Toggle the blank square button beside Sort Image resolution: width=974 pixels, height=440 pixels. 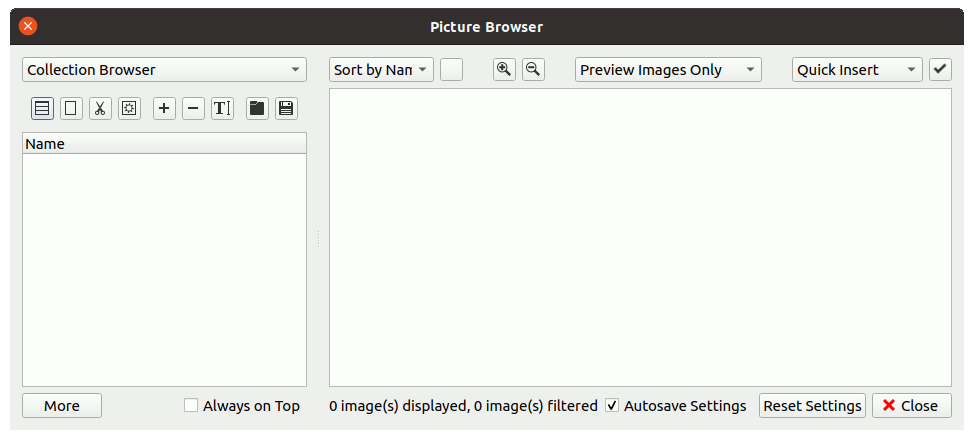point(451,70)
